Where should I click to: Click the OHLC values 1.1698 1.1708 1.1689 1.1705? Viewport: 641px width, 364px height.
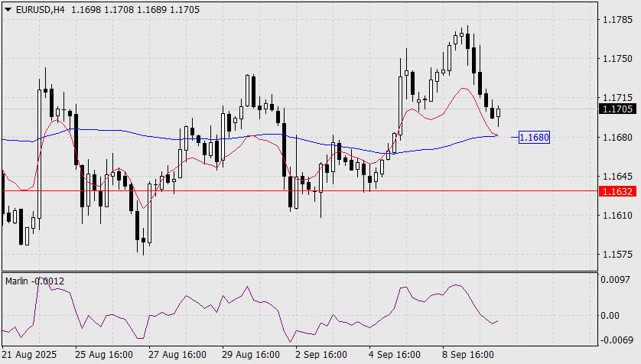(135, 9)
